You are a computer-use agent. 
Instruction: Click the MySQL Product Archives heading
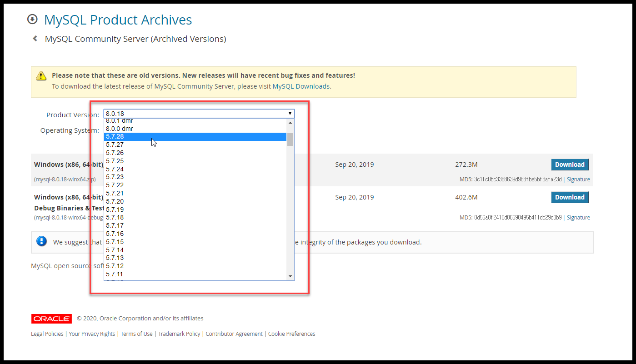coord(118,20)
